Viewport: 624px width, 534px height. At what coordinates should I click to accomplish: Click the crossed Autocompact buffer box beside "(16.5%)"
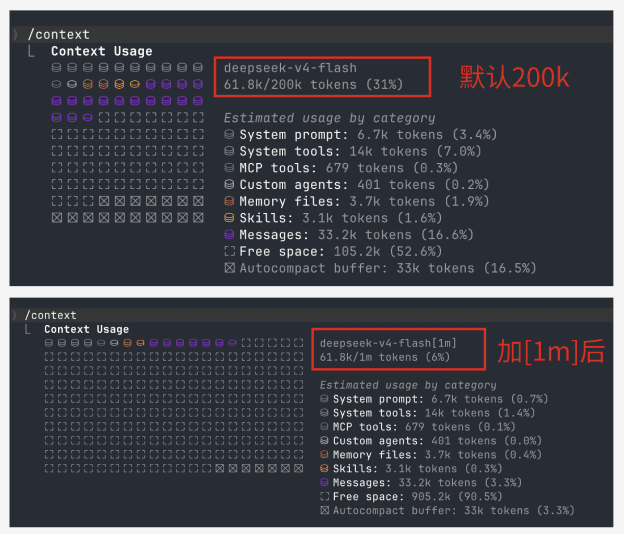(229, 268)
